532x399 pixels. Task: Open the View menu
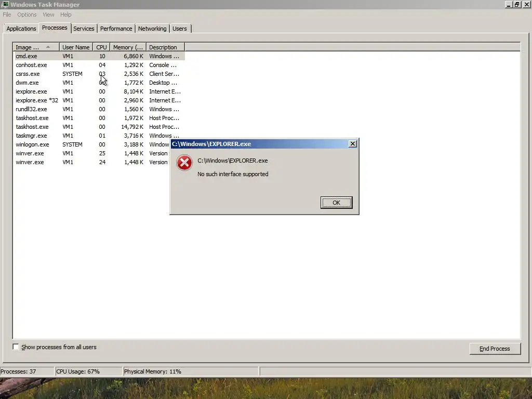point(48,15)
